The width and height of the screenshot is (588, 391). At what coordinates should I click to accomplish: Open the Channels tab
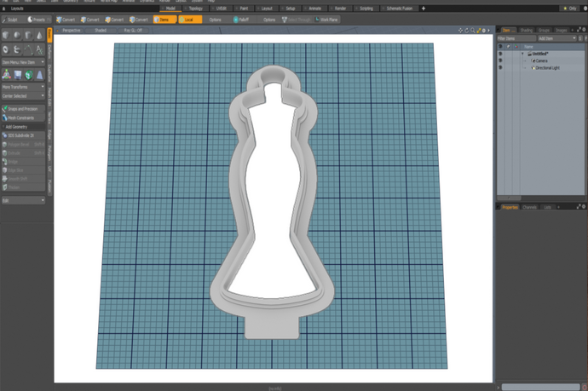click(529, 207)
